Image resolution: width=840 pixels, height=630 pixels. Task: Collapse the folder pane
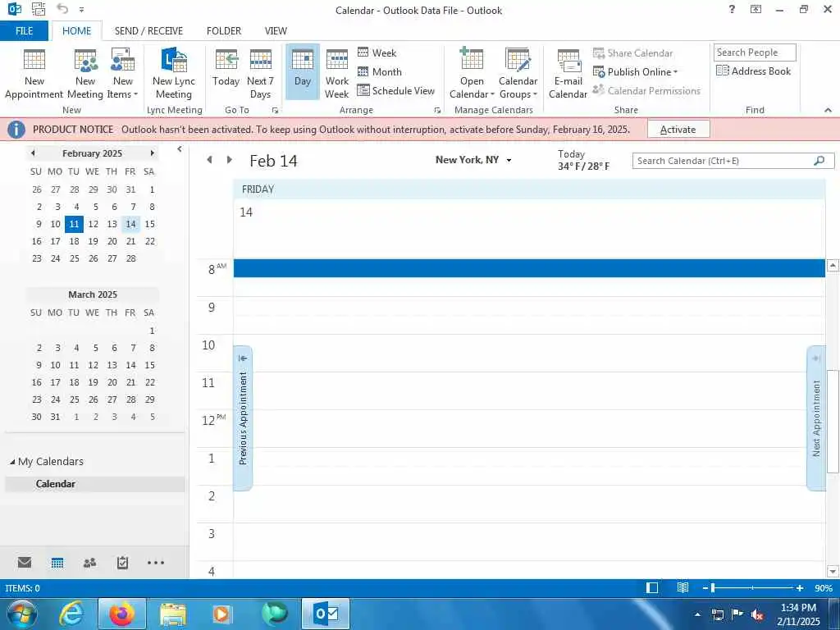[180, 149]
